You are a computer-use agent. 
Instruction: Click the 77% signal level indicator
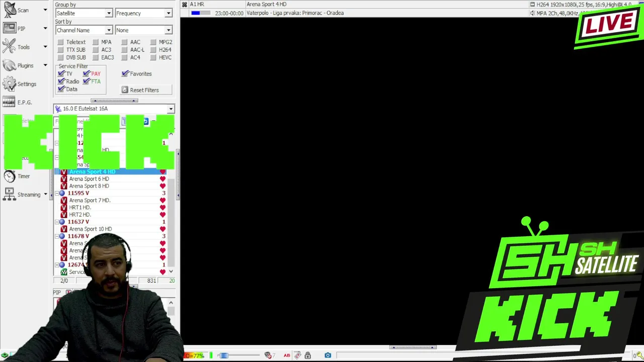click(194, 355)
